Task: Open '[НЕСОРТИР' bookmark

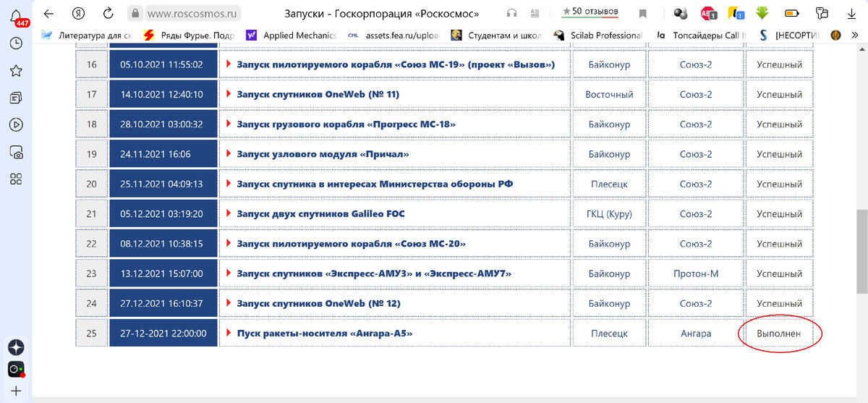Action: pos(789,35)
